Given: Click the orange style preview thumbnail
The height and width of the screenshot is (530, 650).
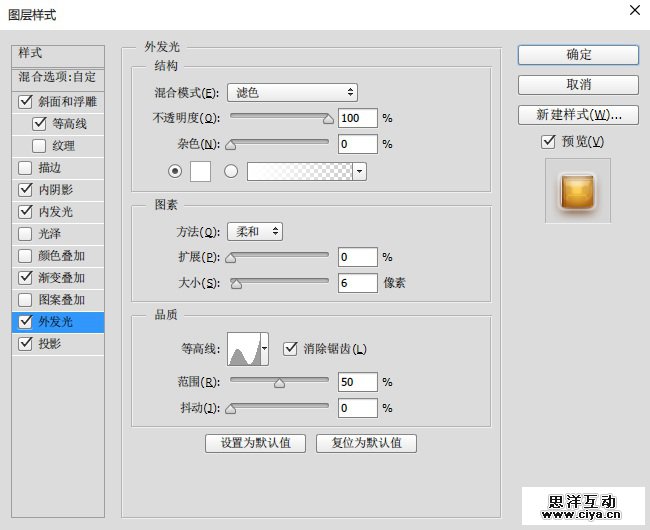Looking at the screenshot, I should coord(577,191).
